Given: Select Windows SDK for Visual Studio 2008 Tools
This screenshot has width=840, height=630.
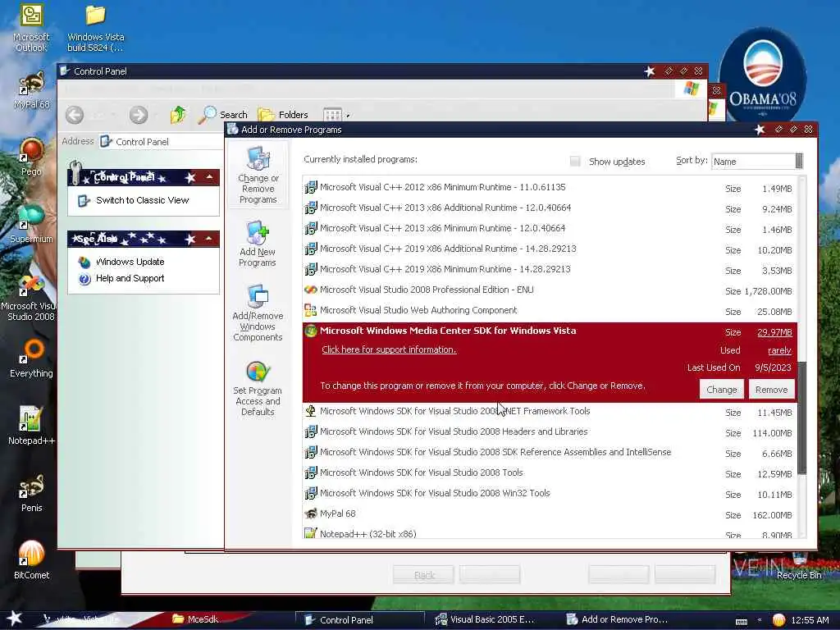Looking at the screenshot, I should click(x=550, y=473).
